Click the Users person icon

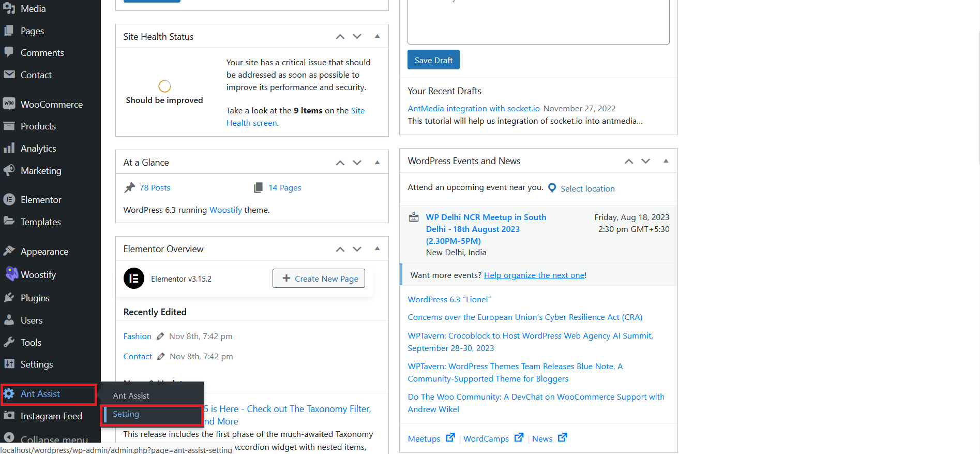(x=9, y=320)
